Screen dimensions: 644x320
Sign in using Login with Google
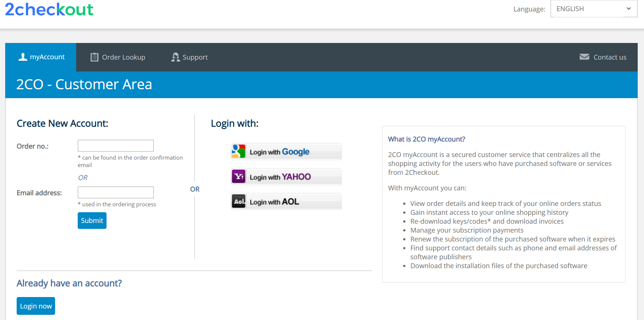coord(286,151)
